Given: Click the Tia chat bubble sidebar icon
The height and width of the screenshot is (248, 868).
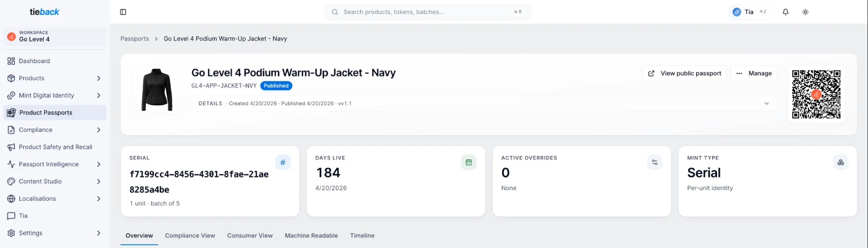Looking at the screenshot, I should pyautogui.click(x=11, y=215).
